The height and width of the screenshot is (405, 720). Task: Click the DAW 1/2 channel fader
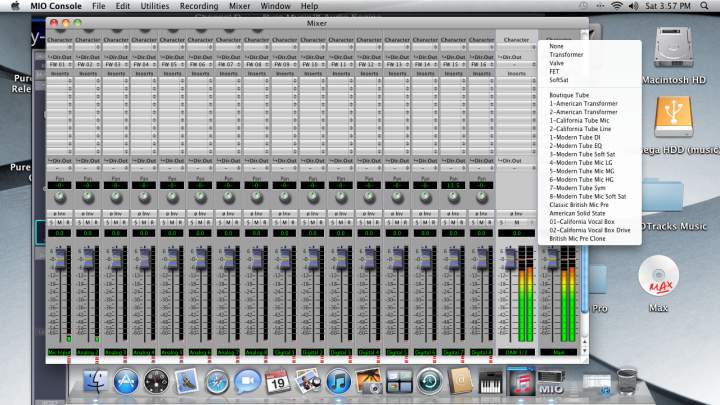coord(511,258)
